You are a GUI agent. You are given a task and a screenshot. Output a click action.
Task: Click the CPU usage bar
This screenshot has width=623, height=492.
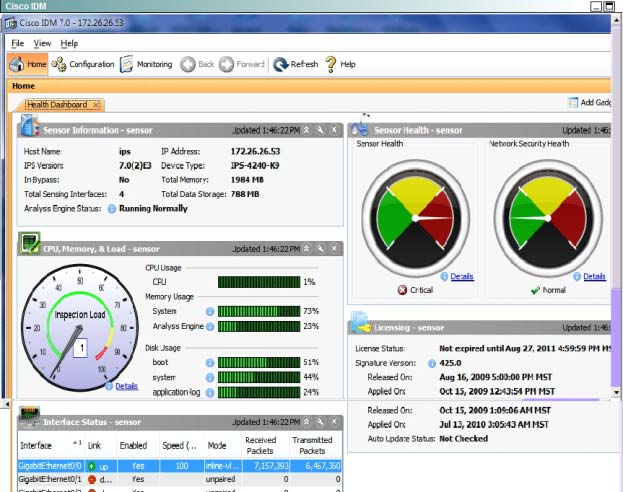pos(259,282)
